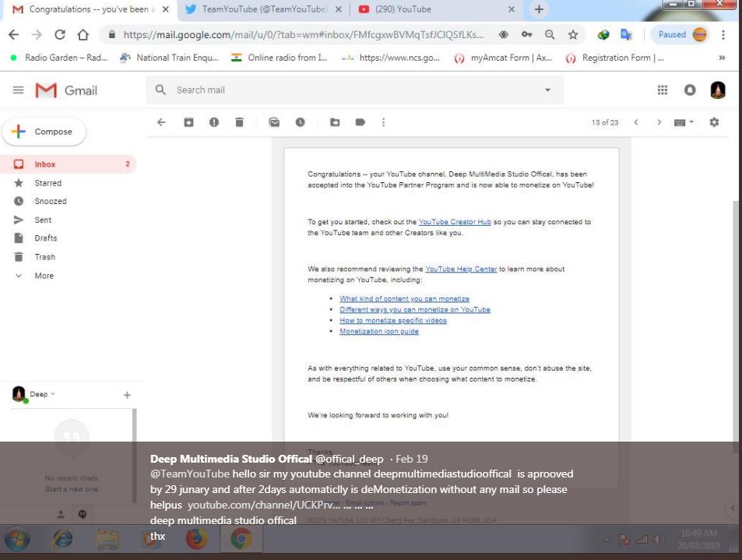
Task: Archive this email
Action: [188, 122]
